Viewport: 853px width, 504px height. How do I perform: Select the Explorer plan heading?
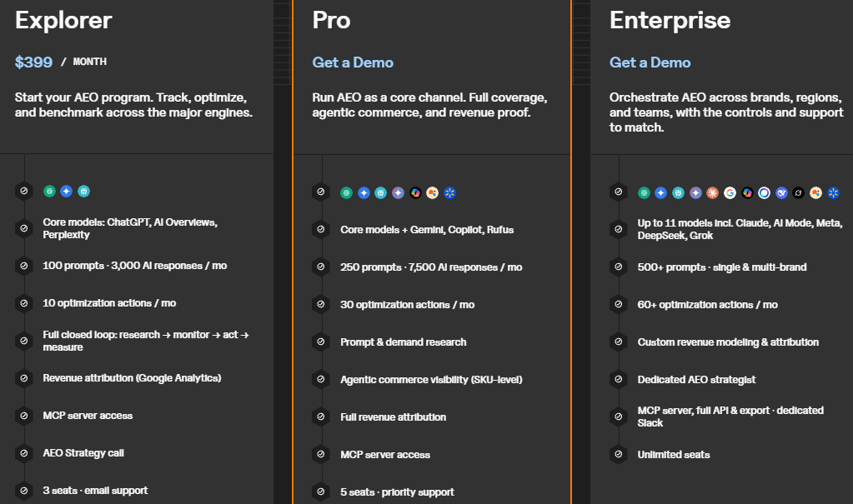pos(63,21)
